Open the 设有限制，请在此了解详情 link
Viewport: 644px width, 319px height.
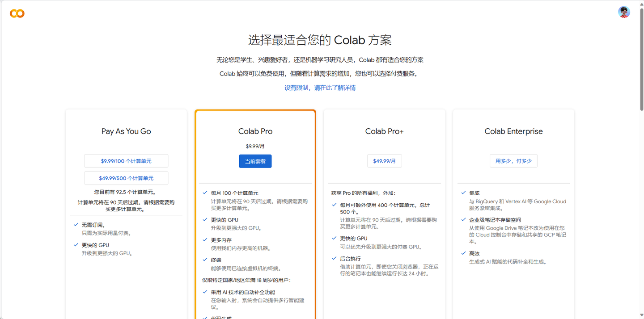320,88
